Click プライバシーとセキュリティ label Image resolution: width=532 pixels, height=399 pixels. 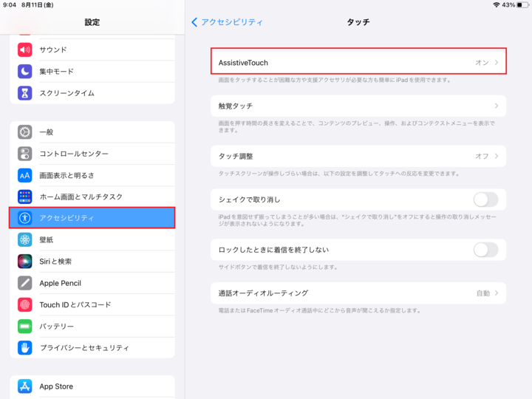click(x=84, y=348)
